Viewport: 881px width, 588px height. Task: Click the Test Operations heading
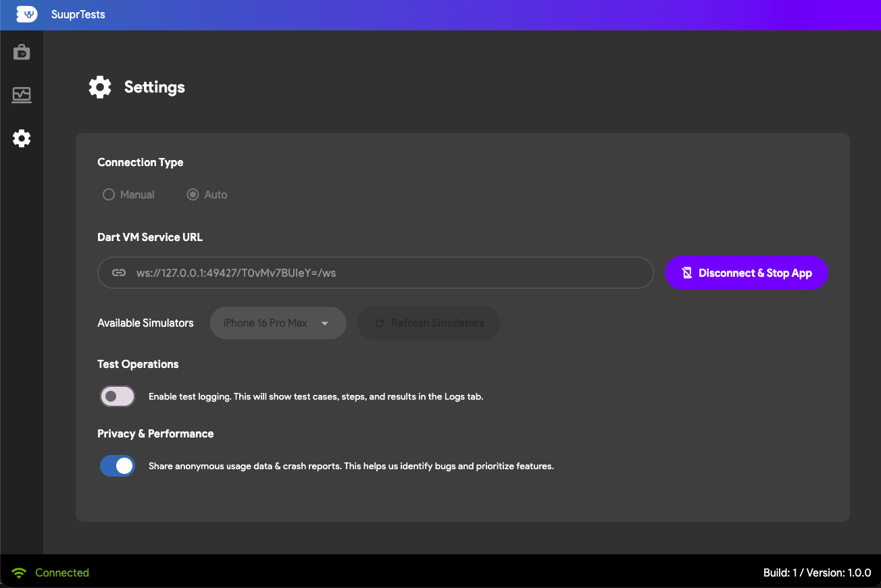tap(138, 364)
